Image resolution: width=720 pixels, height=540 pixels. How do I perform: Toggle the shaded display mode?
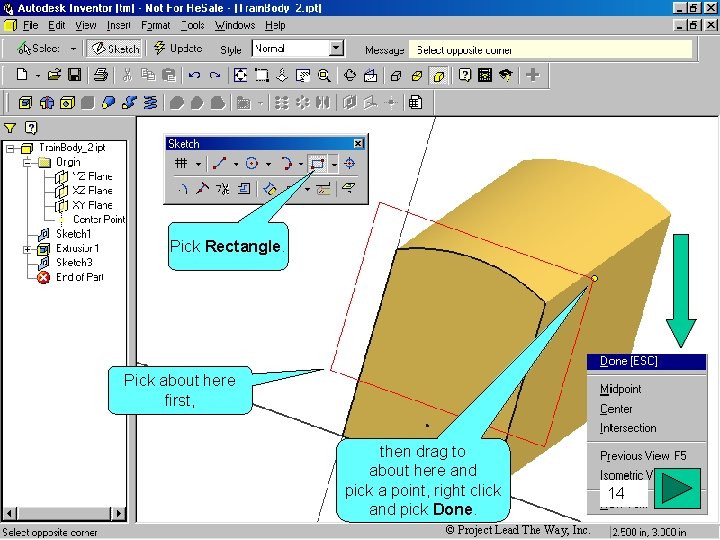coord(438,75)
